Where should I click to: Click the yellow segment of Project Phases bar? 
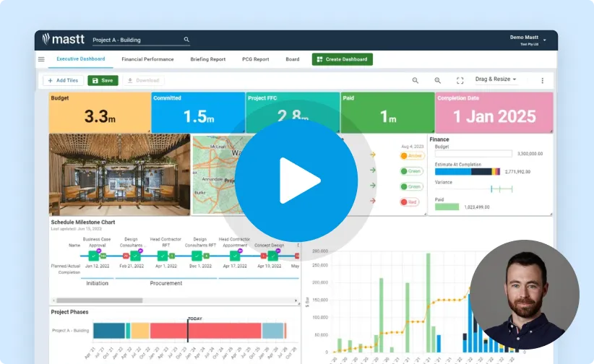140,331
